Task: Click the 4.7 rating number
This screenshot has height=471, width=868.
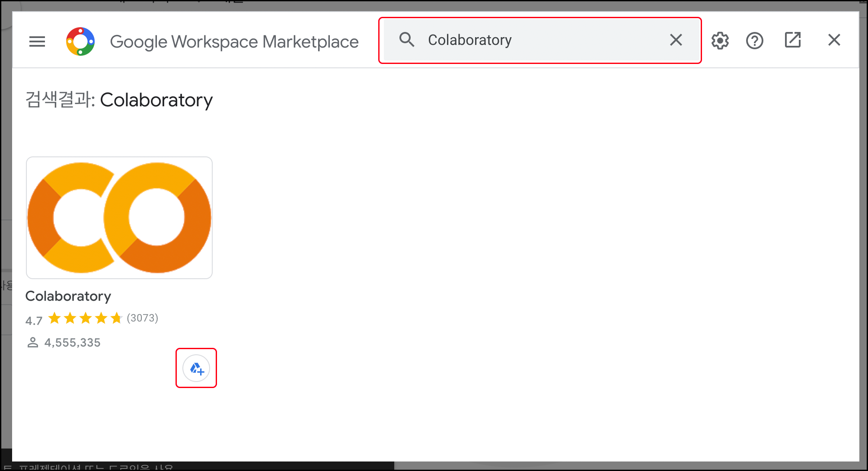Action: pos(34,321)
